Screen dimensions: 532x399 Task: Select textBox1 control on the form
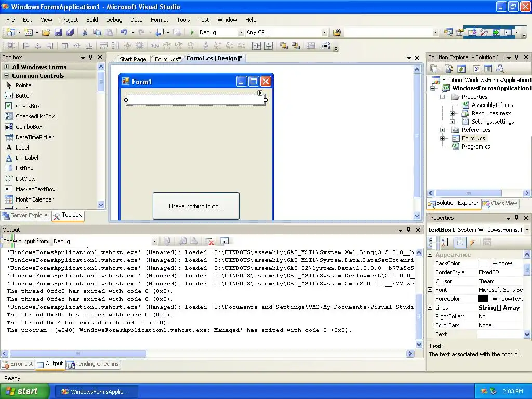196,100
